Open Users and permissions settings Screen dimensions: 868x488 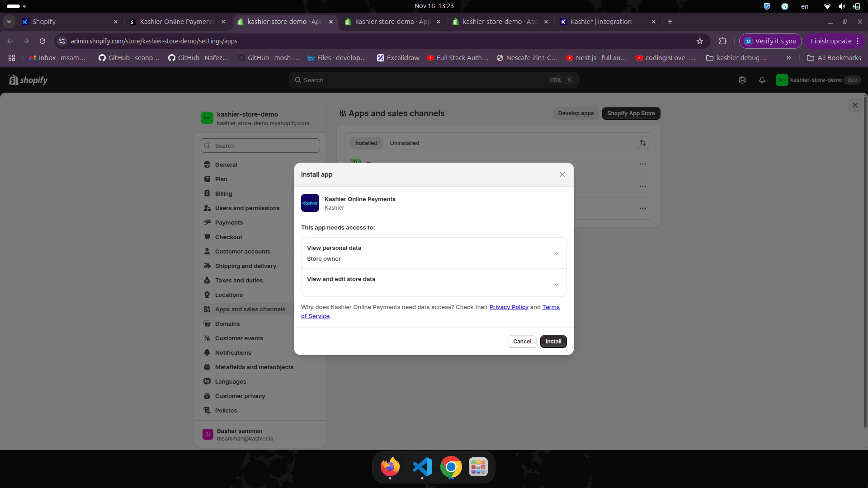pos(247,208)
